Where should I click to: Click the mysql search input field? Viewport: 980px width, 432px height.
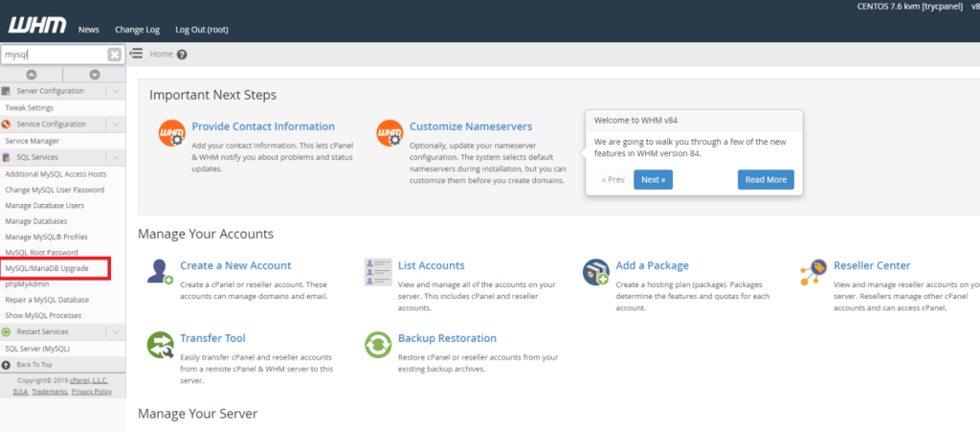(x=53, y=55)
